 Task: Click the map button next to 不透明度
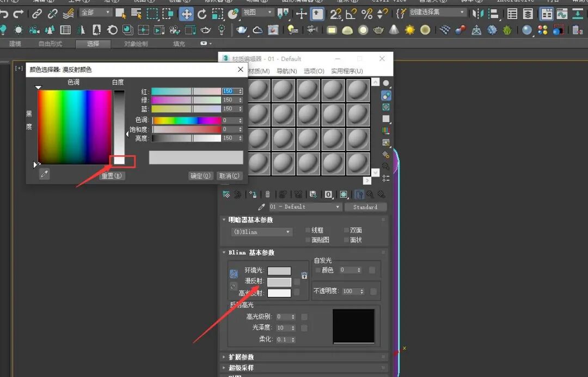373,291
